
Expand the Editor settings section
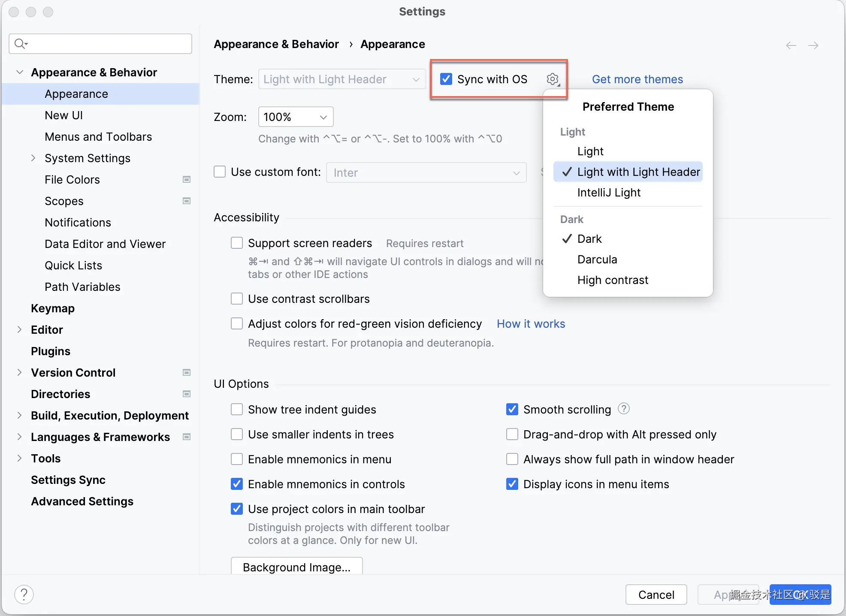[20, 329]
